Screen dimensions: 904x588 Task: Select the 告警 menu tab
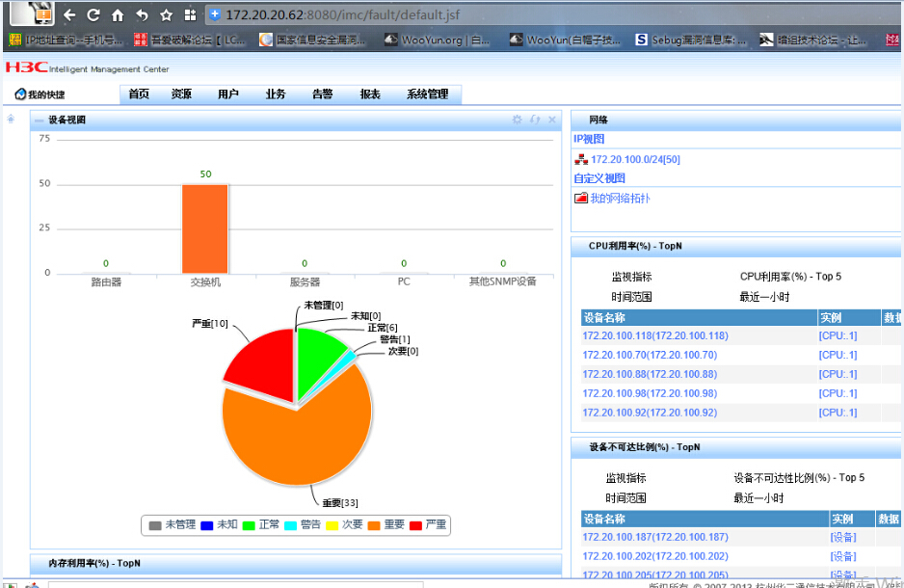click(x=322, y=94)
